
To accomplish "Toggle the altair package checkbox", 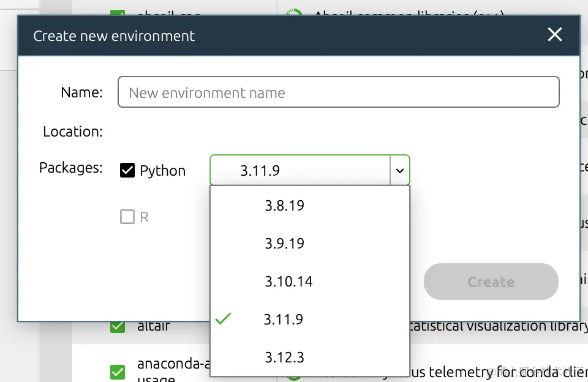I will coord(117,326).
